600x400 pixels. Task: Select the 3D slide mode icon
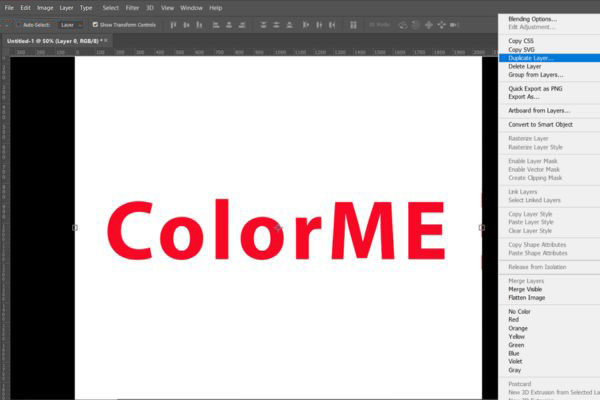pos(442,25)
